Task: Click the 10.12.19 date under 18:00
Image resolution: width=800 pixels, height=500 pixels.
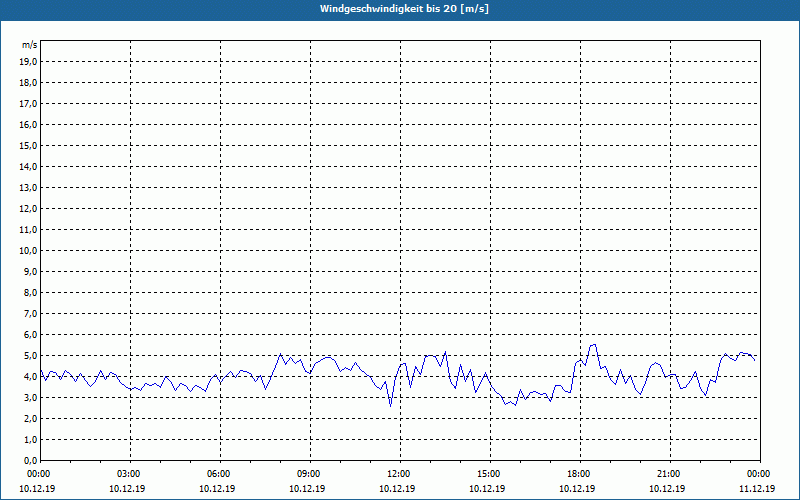Action: point(577,488)
